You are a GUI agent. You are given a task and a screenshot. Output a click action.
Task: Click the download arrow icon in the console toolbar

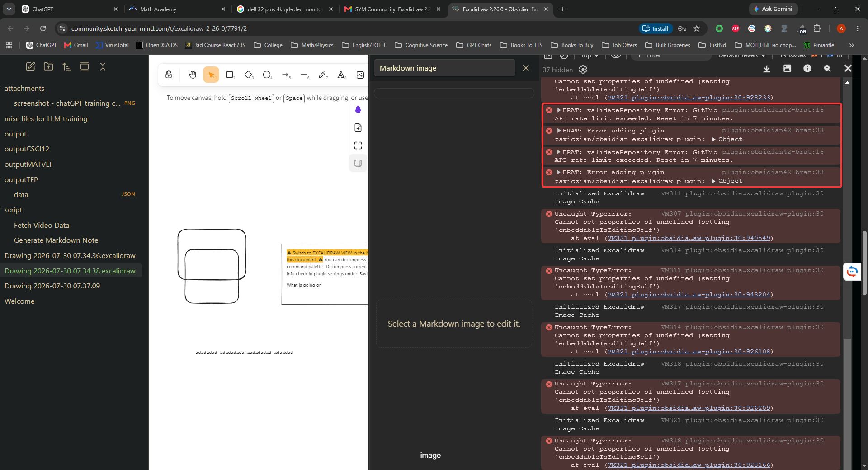point(767,68)
